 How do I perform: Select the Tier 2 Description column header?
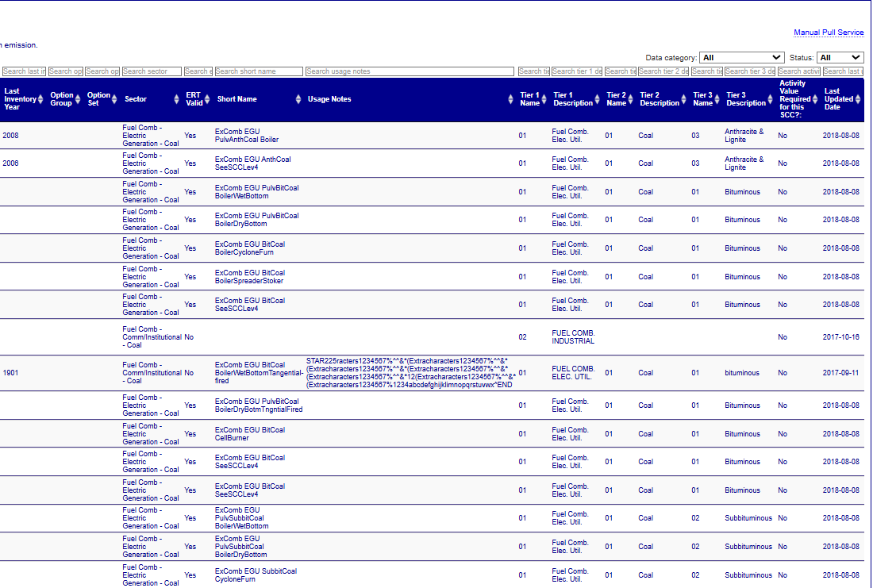click(x=659, y=99)
